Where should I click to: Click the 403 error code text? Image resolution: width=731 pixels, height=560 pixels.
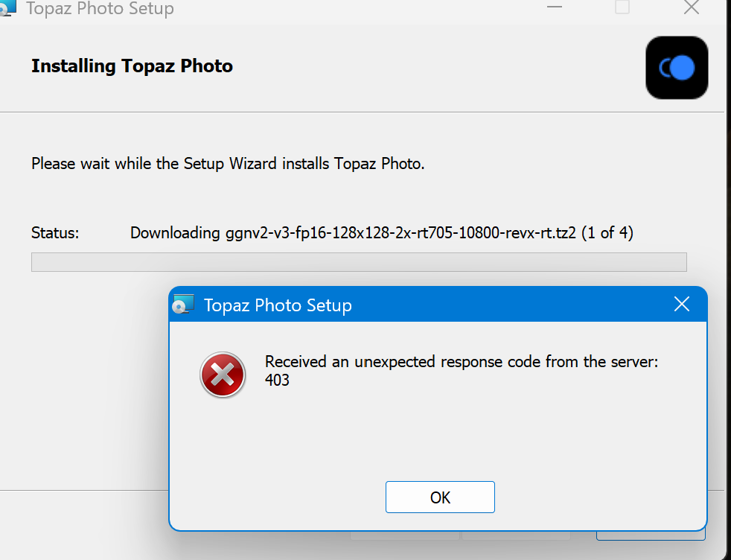pyautogui.click(x=277, y=380)
